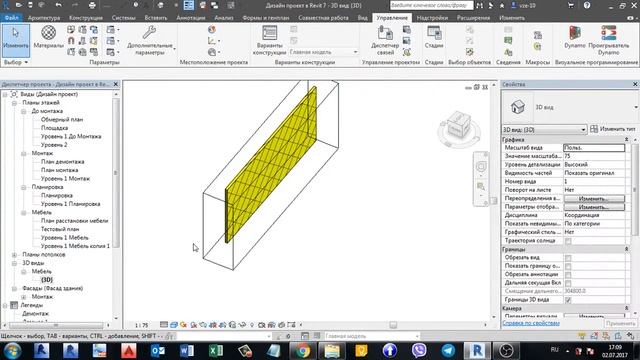Switch to the Архитектура ribbon tab

44,18
